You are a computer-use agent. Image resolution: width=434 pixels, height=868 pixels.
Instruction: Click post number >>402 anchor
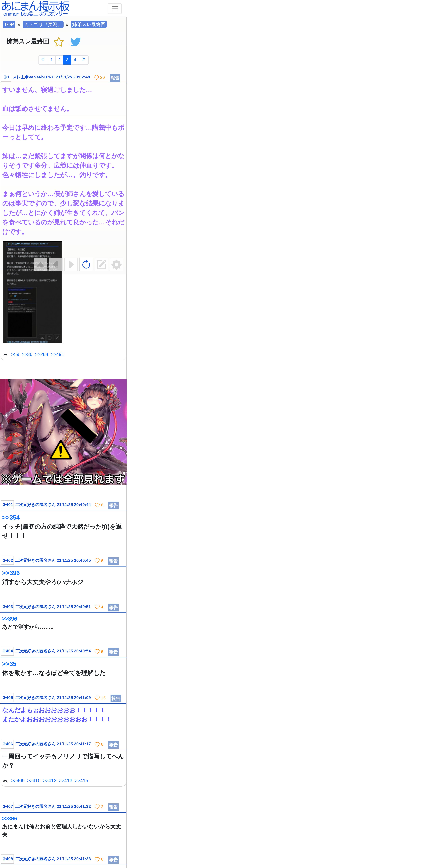coord(7,560)
